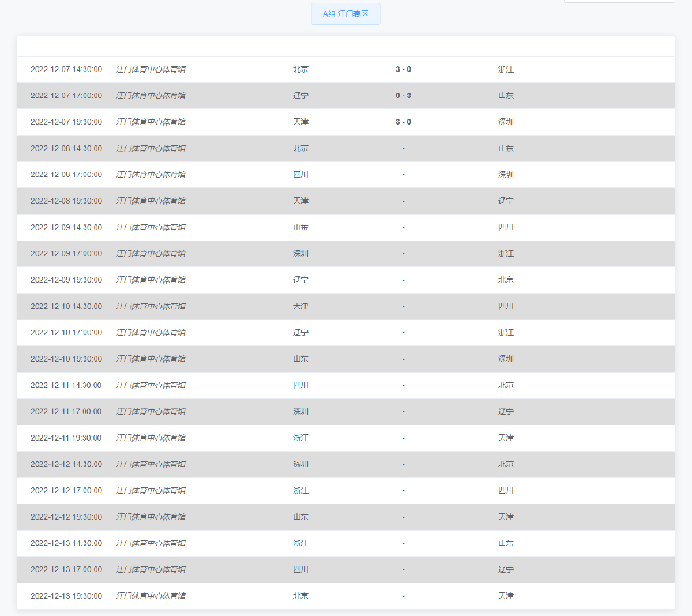Click the 3 - 0 score of 天津 vs 深圳
The width and height of the screenshot is (692, 616).
(403, 122)
